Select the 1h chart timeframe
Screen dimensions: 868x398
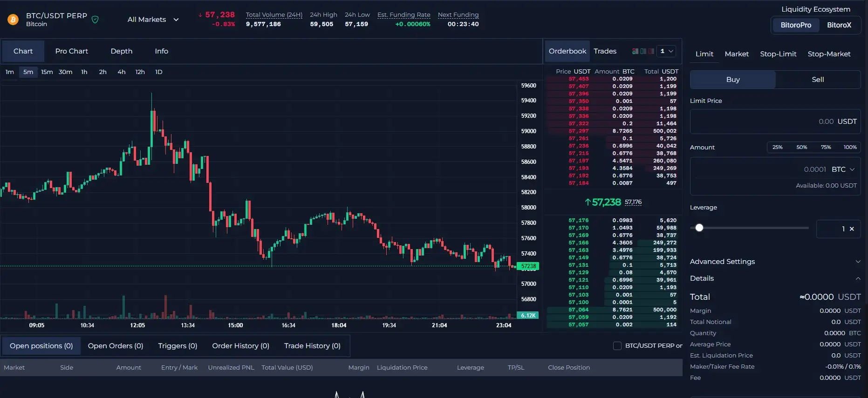(84, 72)
